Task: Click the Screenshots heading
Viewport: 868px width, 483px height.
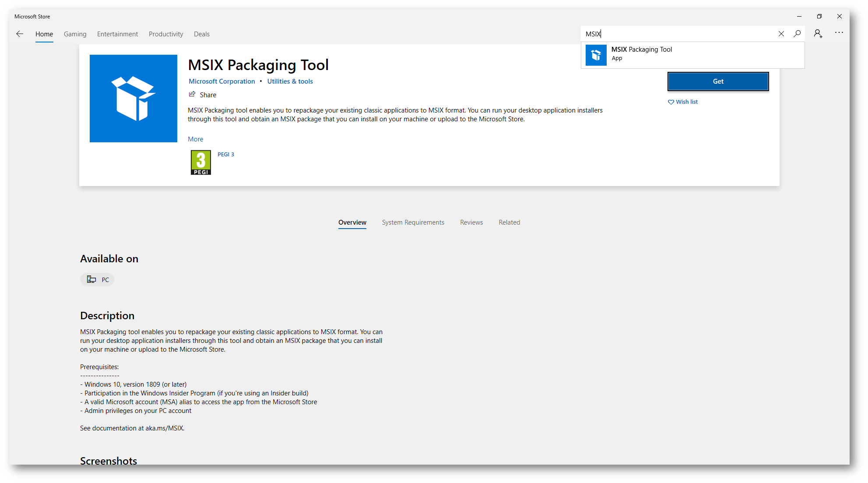Action: click(109, 461)
